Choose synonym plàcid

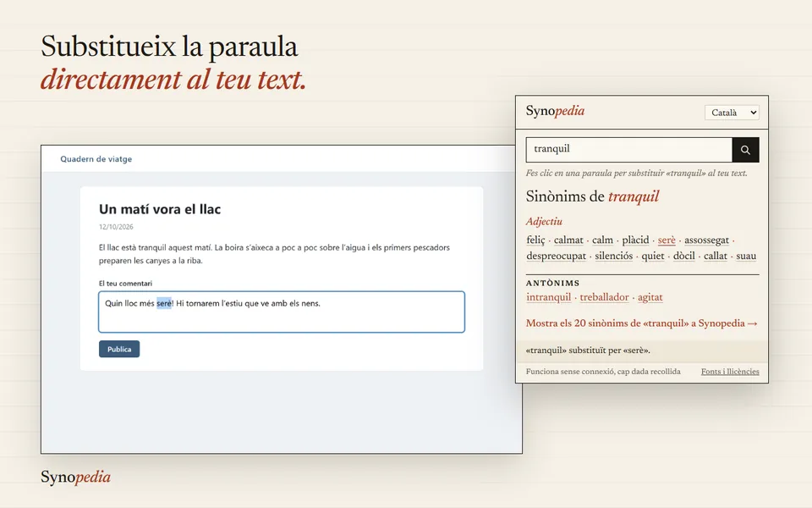pyautogui.click(x=635, y=240)
